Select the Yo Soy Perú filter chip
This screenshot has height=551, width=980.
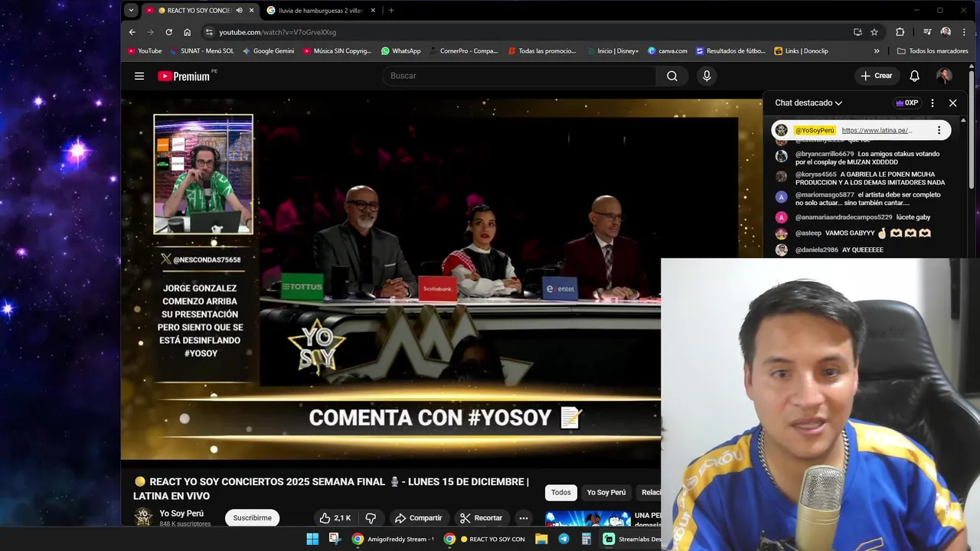point(606,493)
